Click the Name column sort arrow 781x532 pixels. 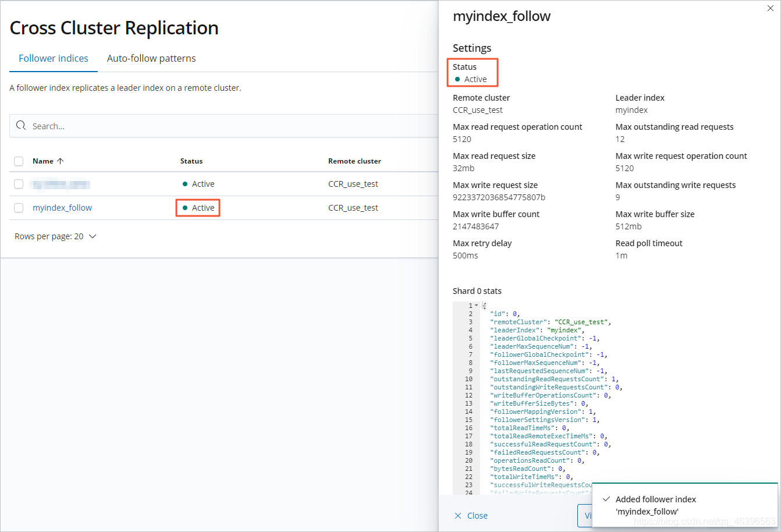(x=61, y=161)
